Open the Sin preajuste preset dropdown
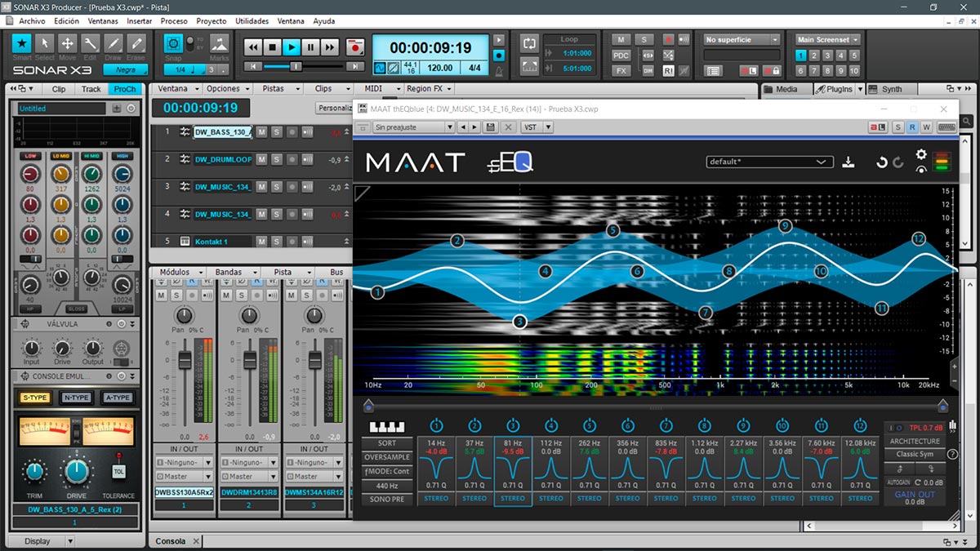Image resolution: width=980 pixels, height=551 pixels. (413, 127)
